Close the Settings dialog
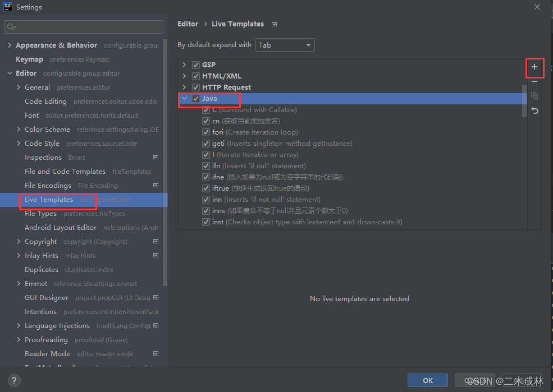 tap(537, 7)
